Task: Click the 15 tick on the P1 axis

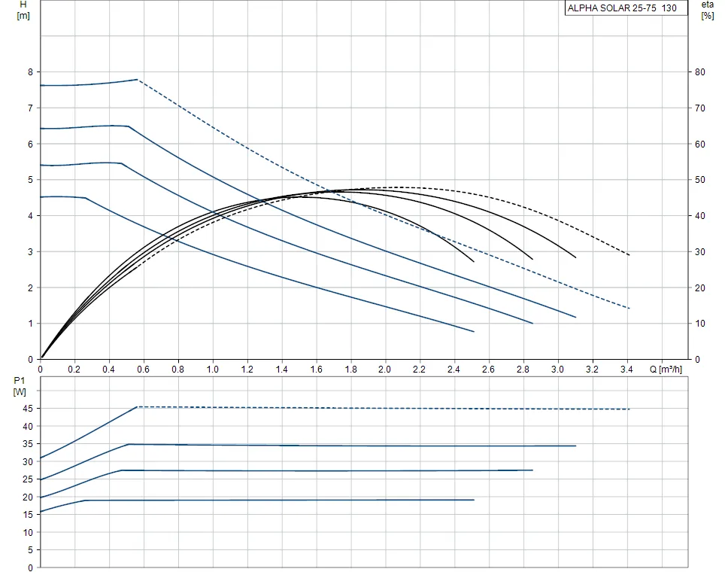Action: point(28,515)
